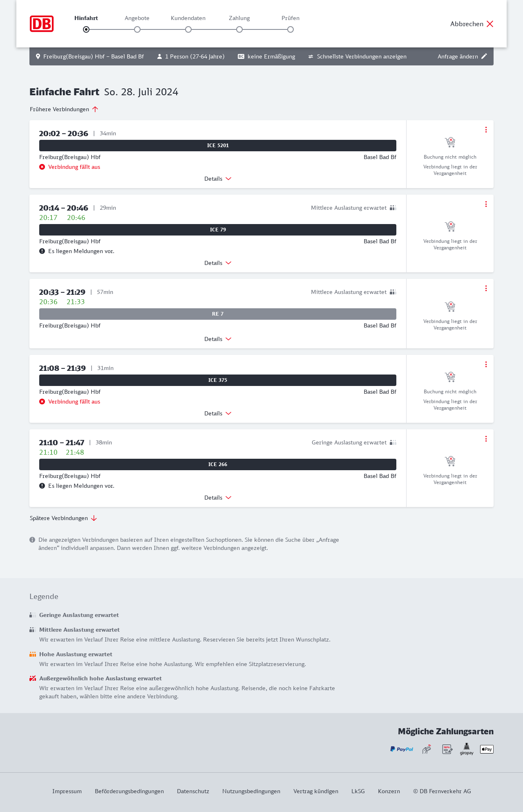Open three-dot menu for ICE 375 connection
This screenshot has height=812, width=523.
(486, 364)
